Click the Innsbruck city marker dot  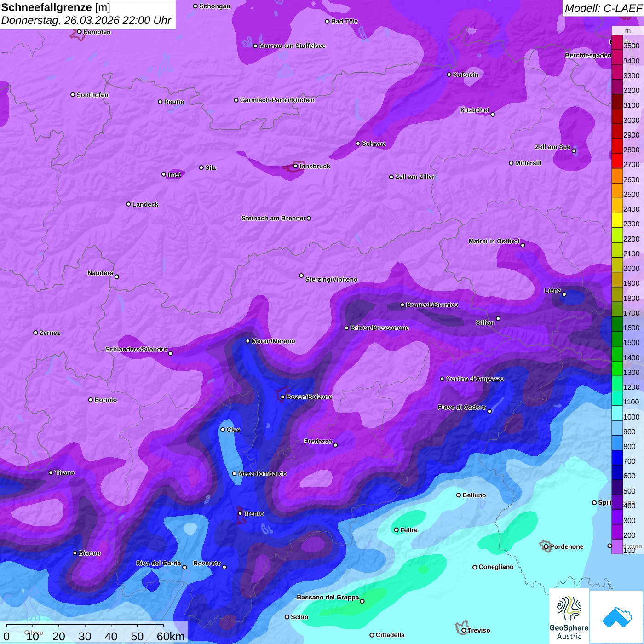pyautogui.click(x=296, y=166)
